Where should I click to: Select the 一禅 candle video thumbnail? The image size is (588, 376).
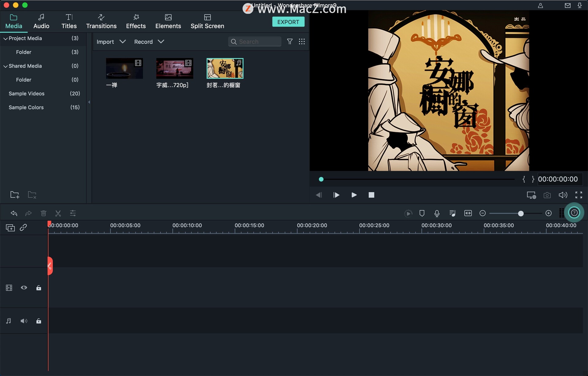coord(124,69)
